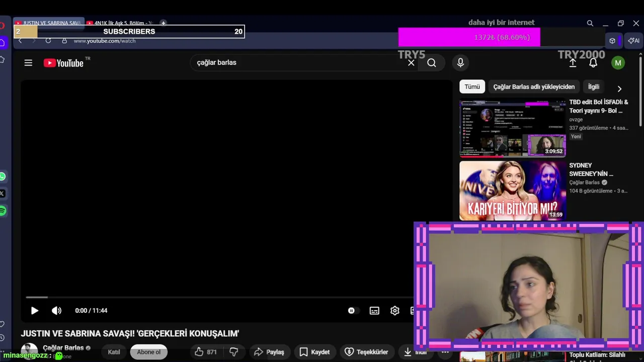Screen dimensions: 644x362
Task: Start voice search with microphone
Action: coord(460,63)
